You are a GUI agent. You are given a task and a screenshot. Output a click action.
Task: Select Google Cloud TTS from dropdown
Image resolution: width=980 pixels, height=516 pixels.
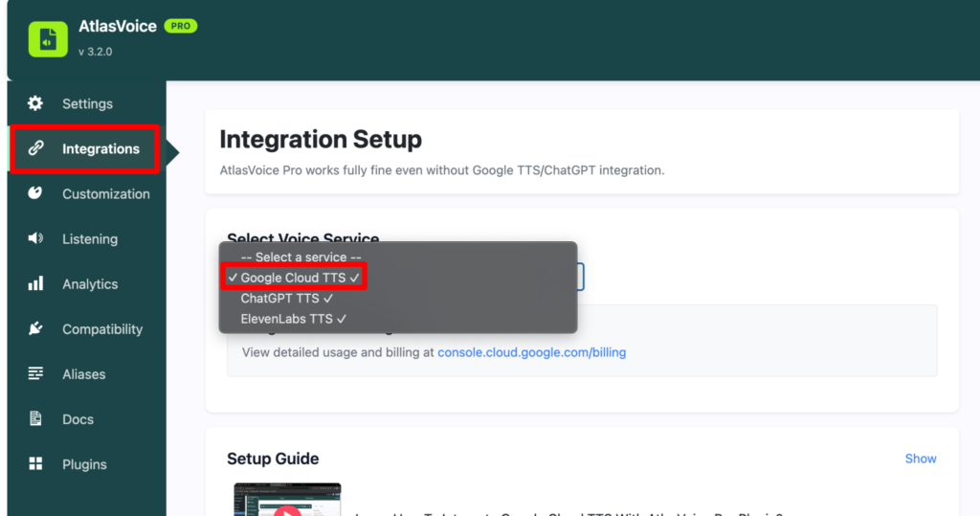pyautogui.click(x=397, y=278)
